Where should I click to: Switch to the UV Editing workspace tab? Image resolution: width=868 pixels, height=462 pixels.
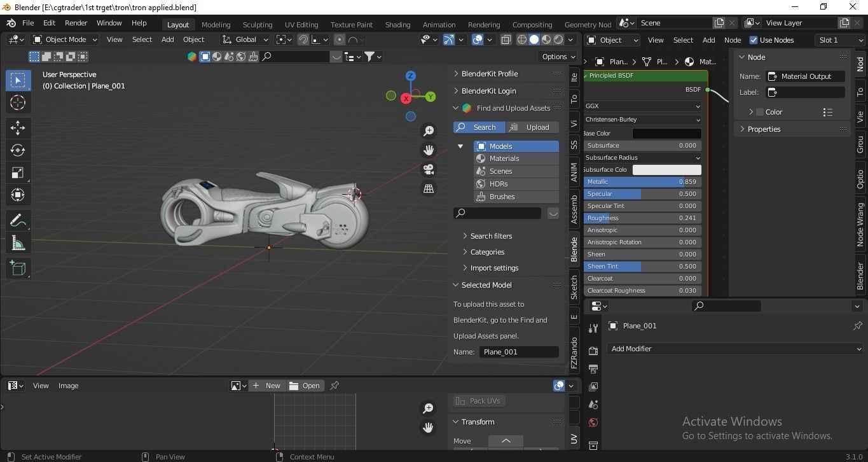(301, 25)
